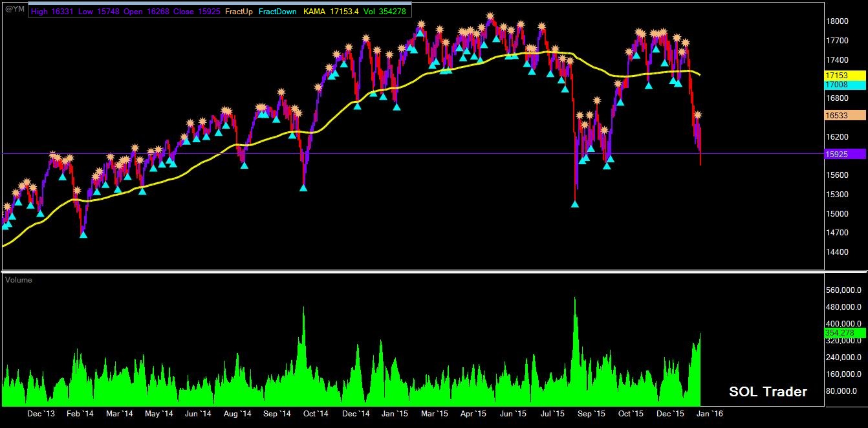Click the Jul '15 date label
Image resolution: width=868 pixels, height=428 pixels.
552,414
